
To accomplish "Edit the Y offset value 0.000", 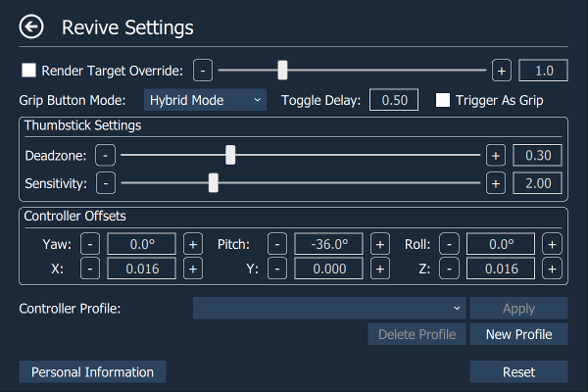I will (x=329, y=269).
